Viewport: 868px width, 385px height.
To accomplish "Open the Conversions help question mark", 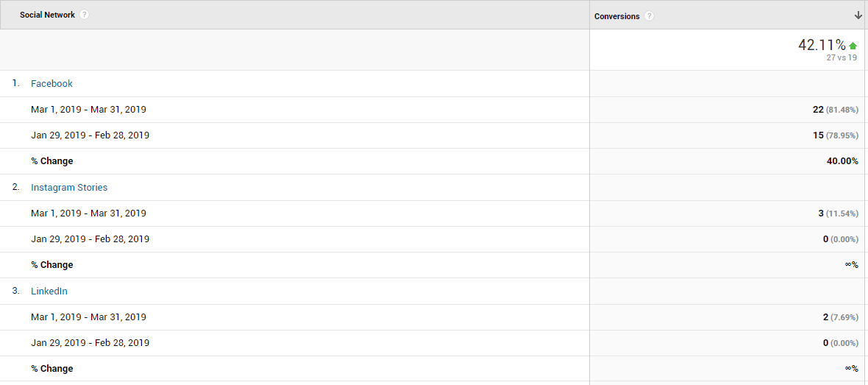I will tap(649, 16).
